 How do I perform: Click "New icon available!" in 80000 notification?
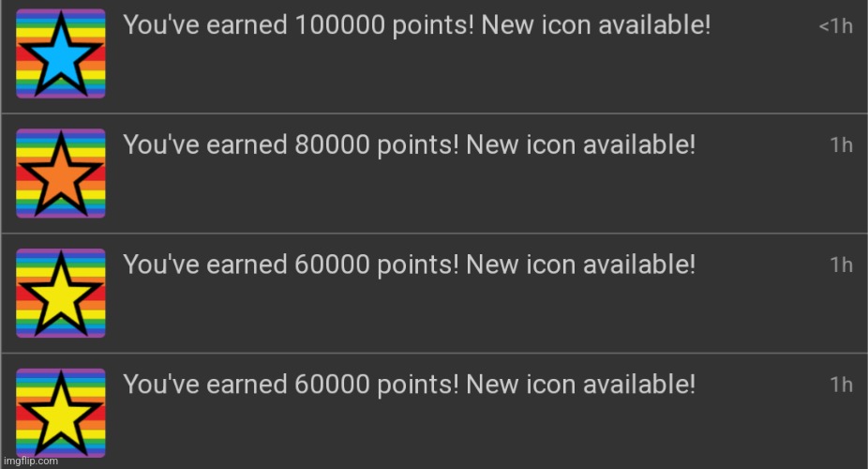pyautogui.click(x=580, y=145)
